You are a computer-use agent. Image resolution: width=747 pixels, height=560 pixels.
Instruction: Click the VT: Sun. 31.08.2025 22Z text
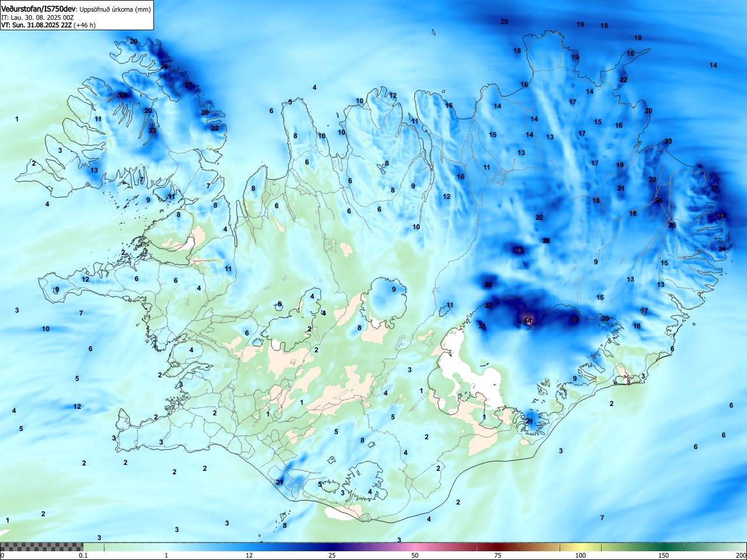pos(36,25)
